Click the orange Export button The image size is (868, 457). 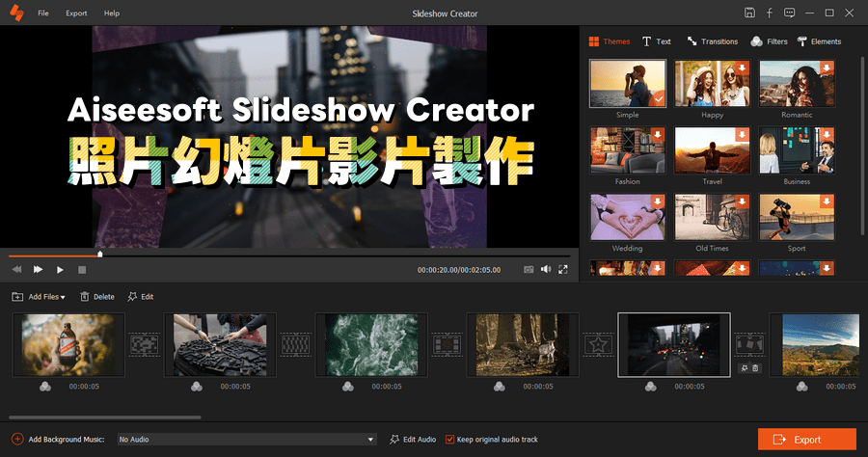[806, 440]
